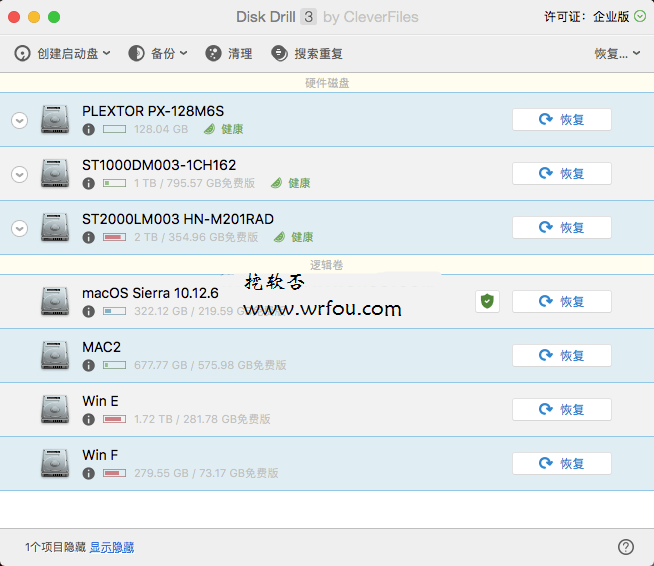Show info for MAC2 volume
The image size is (654, 566).
pyautogui.click(x=88, y=365)
